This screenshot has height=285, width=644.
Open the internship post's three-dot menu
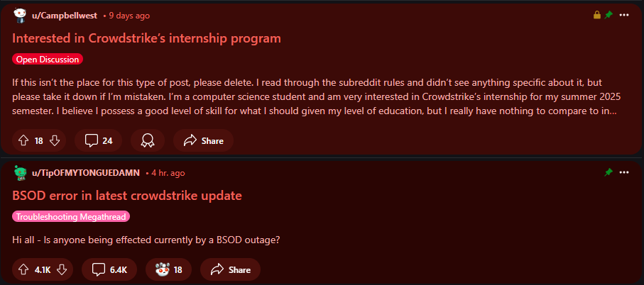(624, 15)
